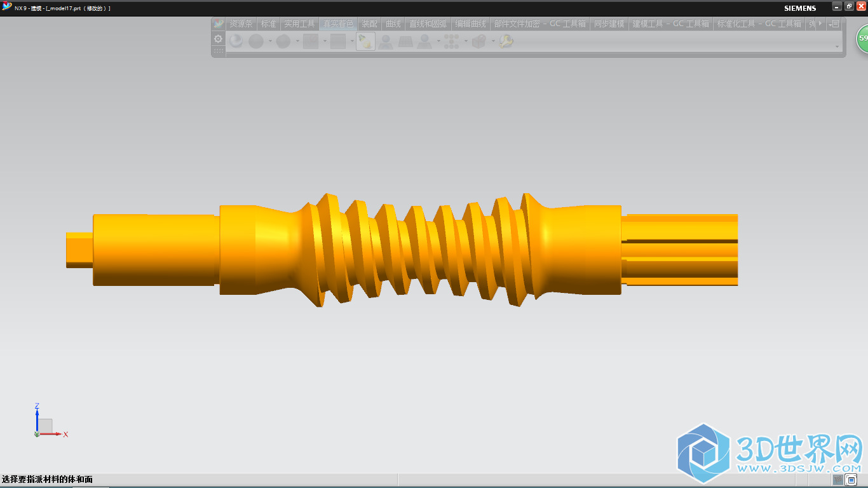Restore the NX window size
This screenshot has height=488, width=868.
coord(850,6)
